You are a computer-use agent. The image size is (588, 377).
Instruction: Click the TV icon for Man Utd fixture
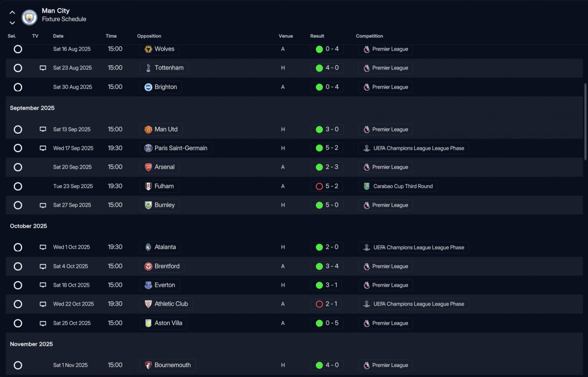43,129
